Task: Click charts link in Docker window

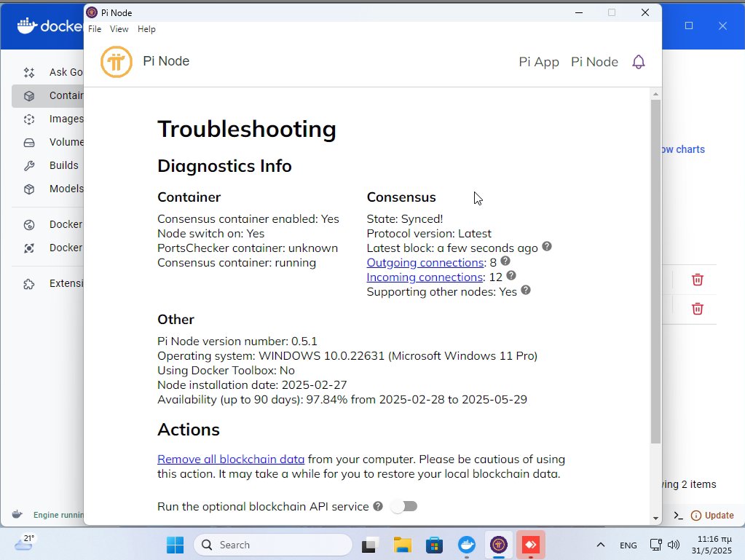Action: (x=683, y=149)
